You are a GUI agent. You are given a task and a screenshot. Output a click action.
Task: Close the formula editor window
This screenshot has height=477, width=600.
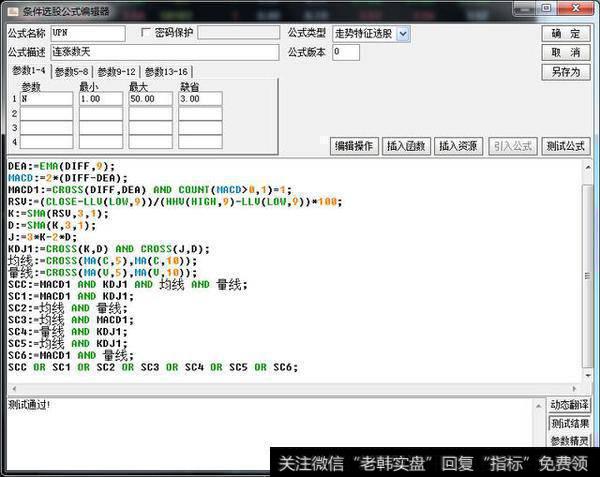coord(576,8)
